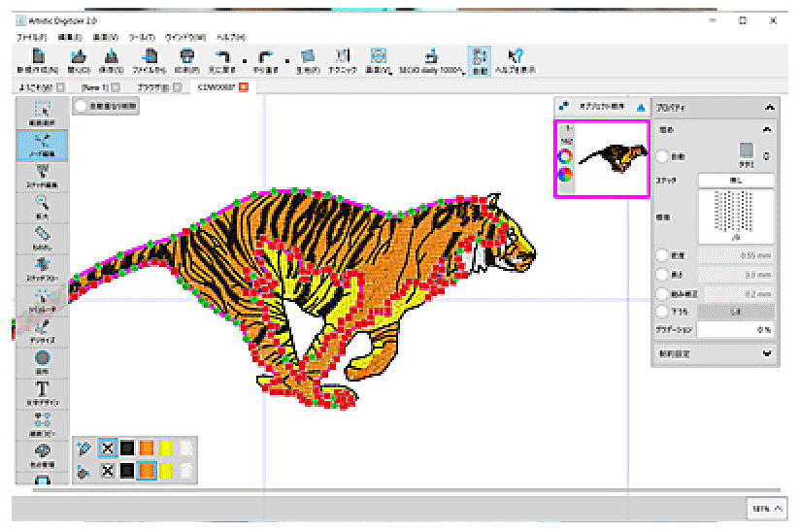The height and width of the screenshot is (532, 800).
Task: Open the zoom percentage dropdown at bottom
Action: pyautogui.click(x=767, y=508)
